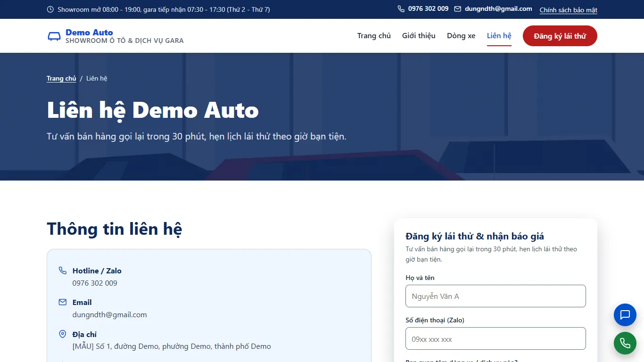Click the red Đăng ký lái thử button
644x362 pixels.
point(560,36)
